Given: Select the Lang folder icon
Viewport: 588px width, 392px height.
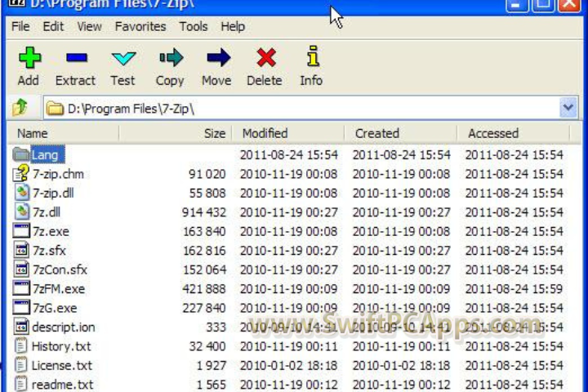Looking at the screenshot, I should pyautogui.click(x=21, y=154).
